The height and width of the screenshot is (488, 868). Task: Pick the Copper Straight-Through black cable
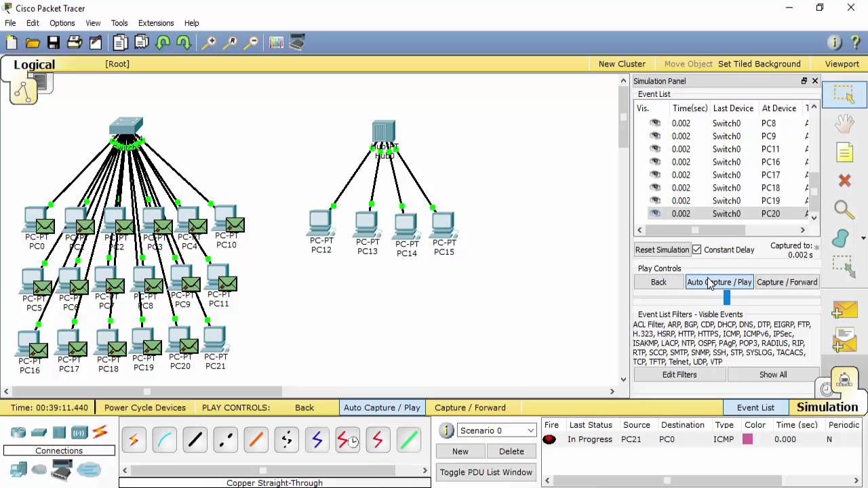pos(195,441)
